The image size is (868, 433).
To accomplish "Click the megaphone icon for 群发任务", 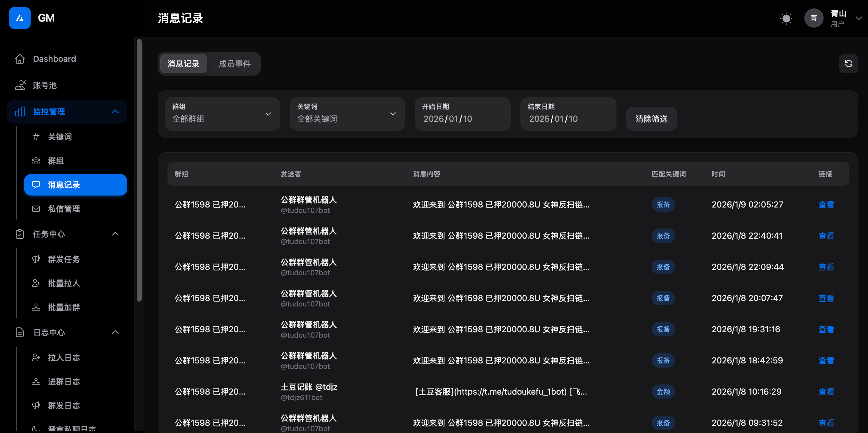I will [x=36, y=259].
